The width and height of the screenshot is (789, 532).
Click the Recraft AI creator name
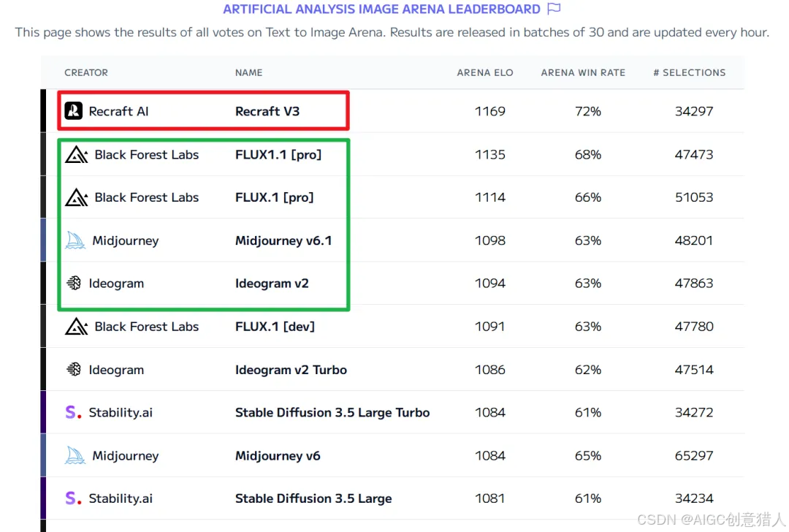[118, 111]
